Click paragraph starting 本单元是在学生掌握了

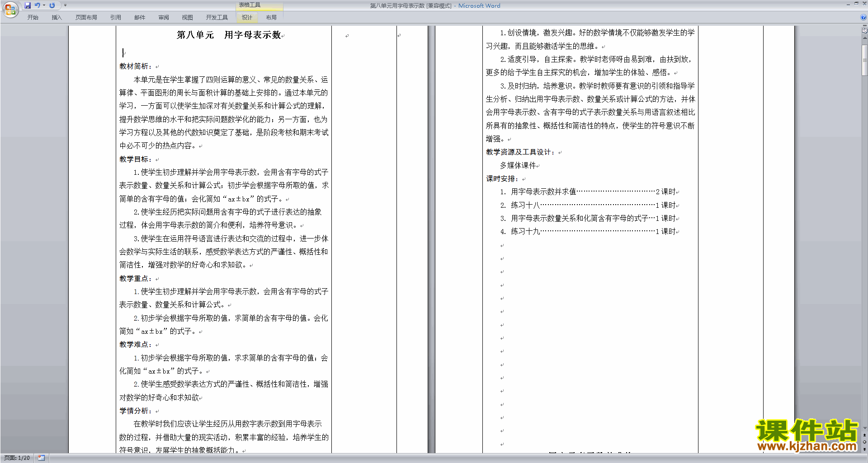224,112
